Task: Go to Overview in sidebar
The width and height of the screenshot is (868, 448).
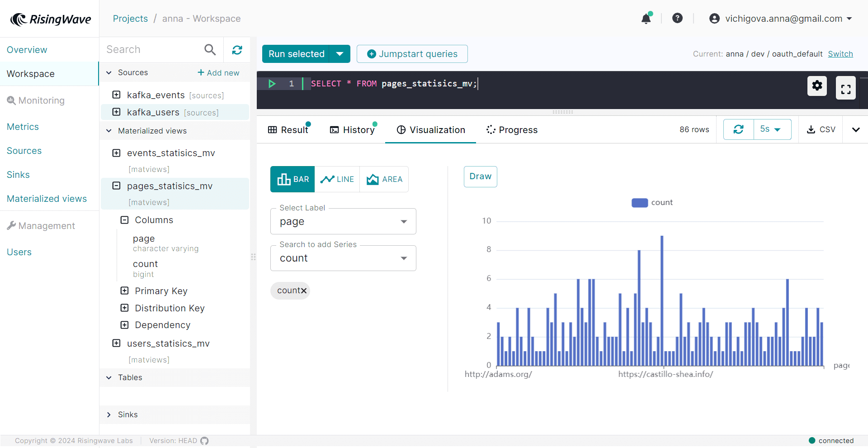Action: (x=27, y=50)
